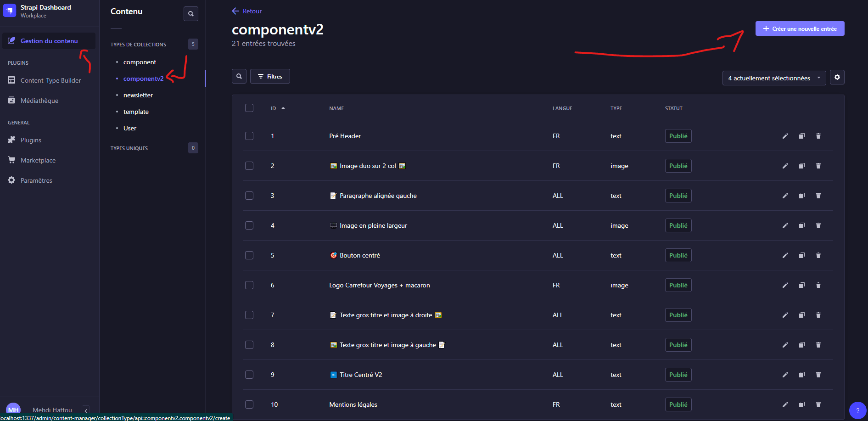Select the newsletter collection type

point(138,95)
